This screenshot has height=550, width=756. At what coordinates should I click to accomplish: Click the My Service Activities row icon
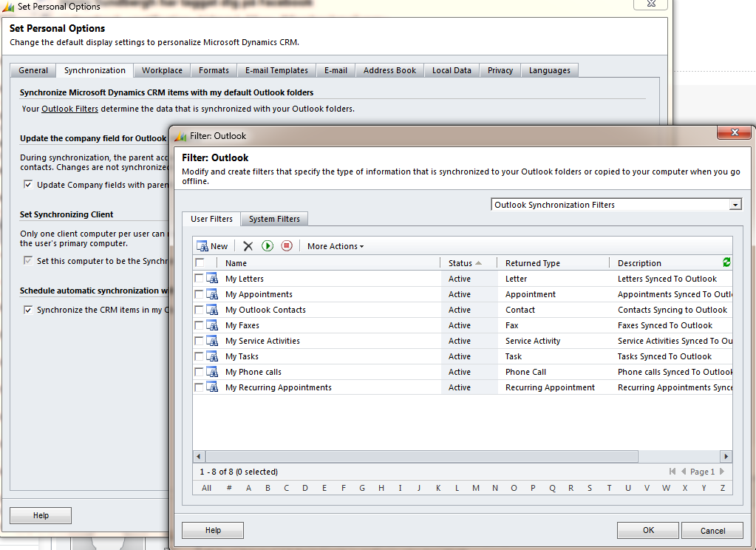212,340
